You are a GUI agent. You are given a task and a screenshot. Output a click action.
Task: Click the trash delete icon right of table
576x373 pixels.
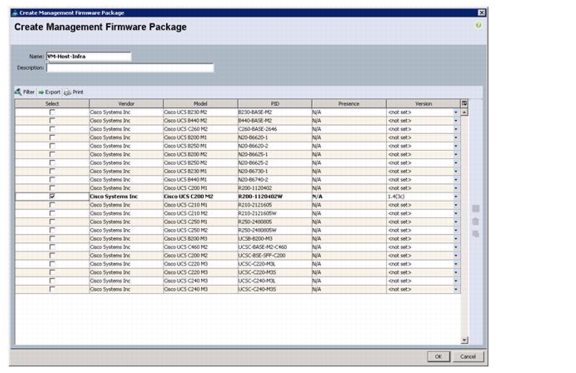point(475,221)
